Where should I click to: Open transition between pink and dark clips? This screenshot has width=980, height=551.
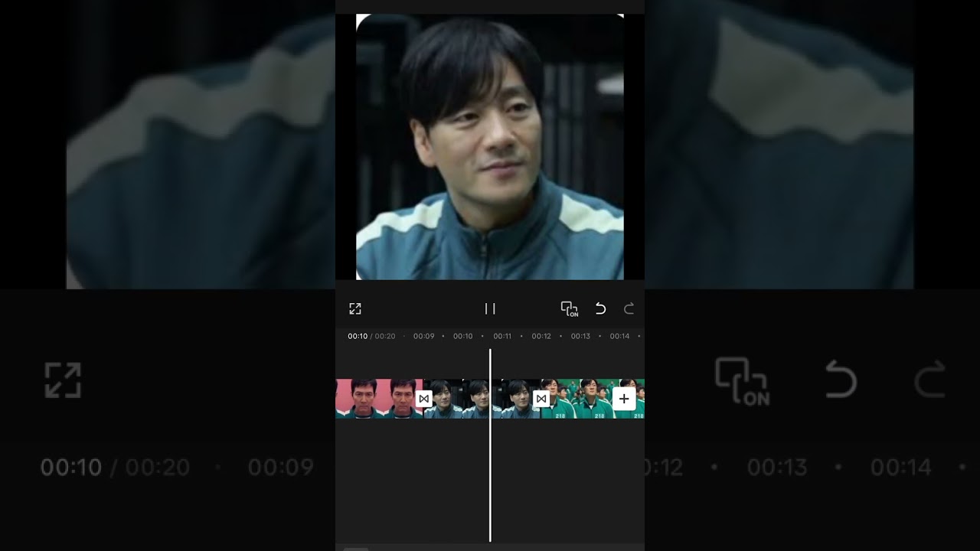point(423,399)
